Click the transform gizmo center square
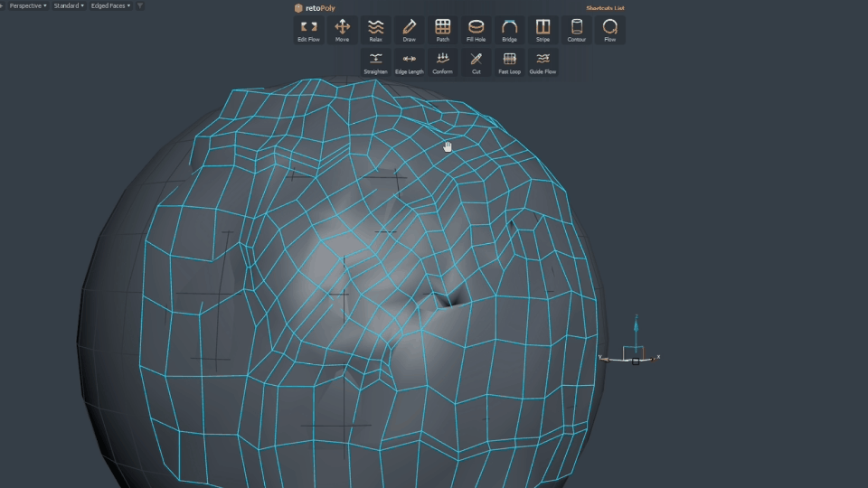The height and width of the screenshot is (488, 868). [x=636, y=361]
